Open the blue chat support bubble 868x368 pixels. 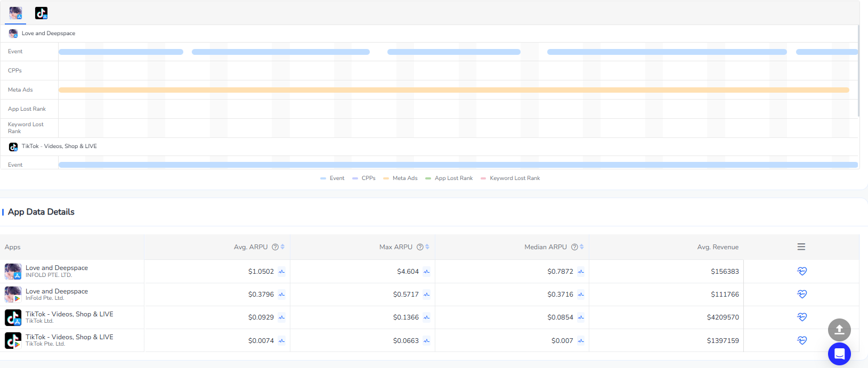[x=839, y=354]
